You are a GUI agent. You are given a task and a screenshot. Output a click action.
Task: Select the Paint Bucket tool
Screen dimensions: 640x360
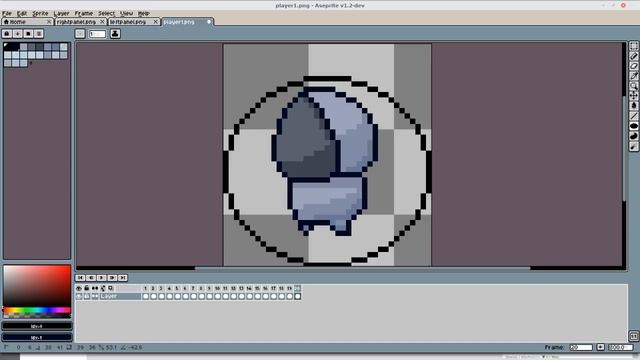(x=633, y=106)
